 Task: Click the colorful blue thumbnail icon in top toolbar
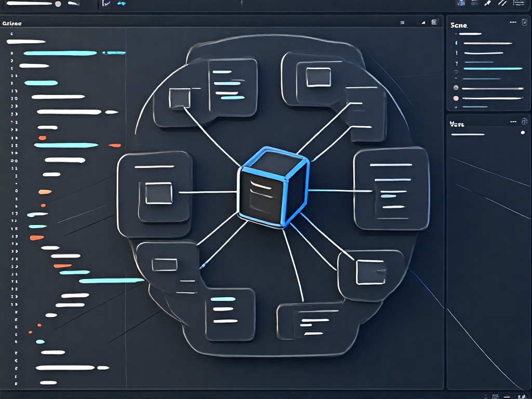[461, 3]
